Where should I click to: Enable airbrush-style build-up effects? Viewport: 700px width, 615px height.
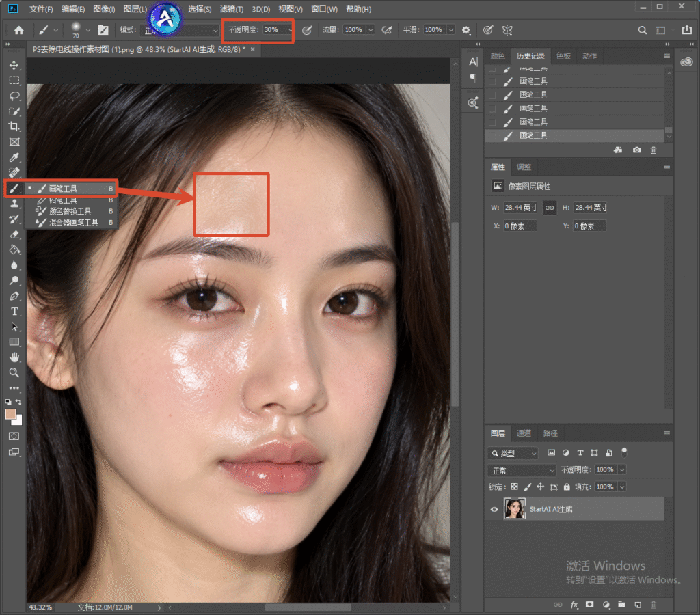[387, 30]
